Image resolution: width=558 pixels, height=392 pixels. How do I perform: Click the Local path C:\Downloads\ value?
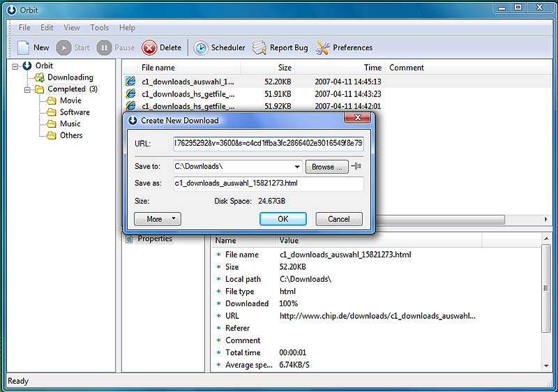click(x=306, y=279)
